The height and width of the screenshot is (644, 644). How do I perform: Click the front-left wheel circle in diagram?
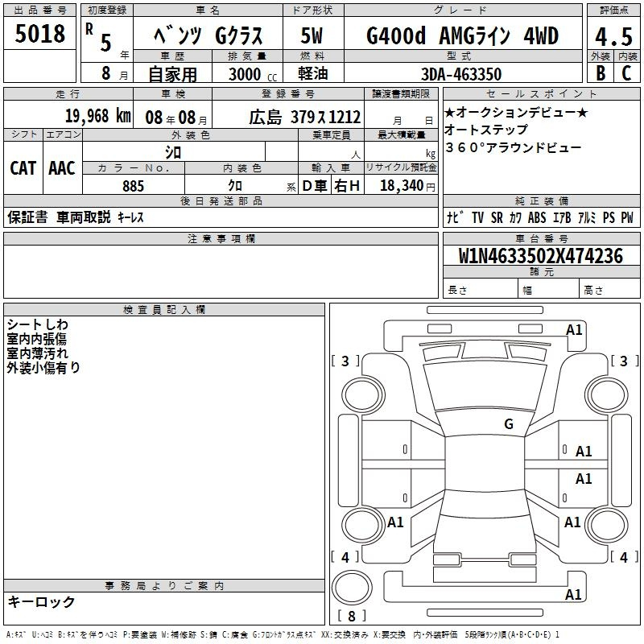[363, 396]
